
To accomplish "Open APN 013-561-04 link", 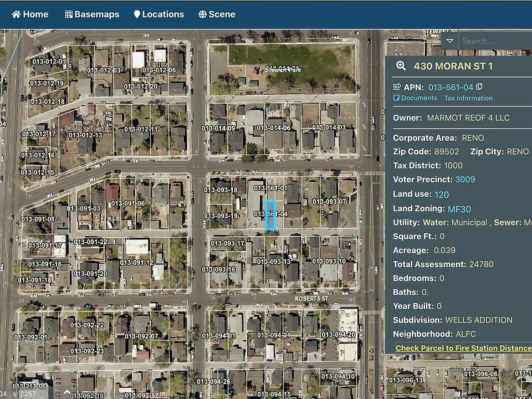I will [451, 87].
